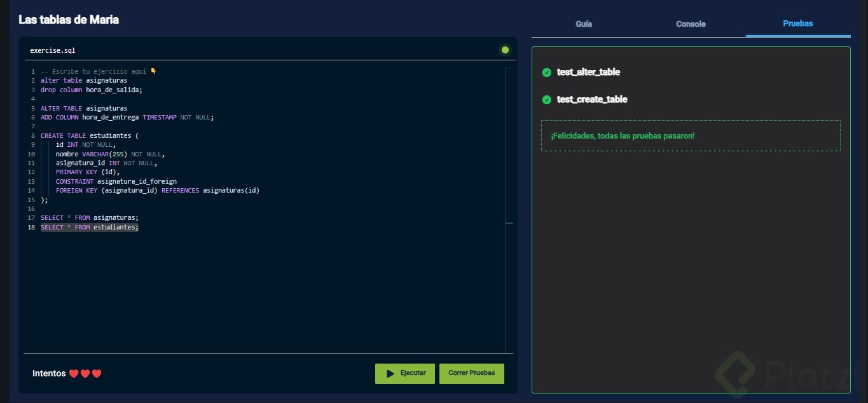This screenshot has width=868, height=403.
Task: Click the middle heart next to Intentos
Action: pyautogui.click(x=85, y=374)
